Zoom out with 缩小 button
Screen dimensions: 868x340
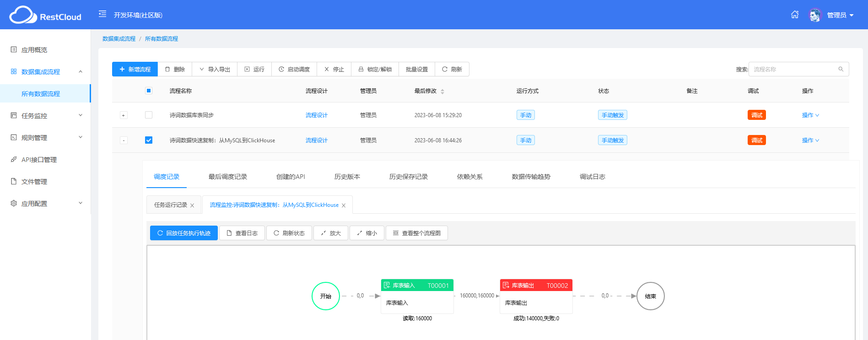tap(367, 233)
